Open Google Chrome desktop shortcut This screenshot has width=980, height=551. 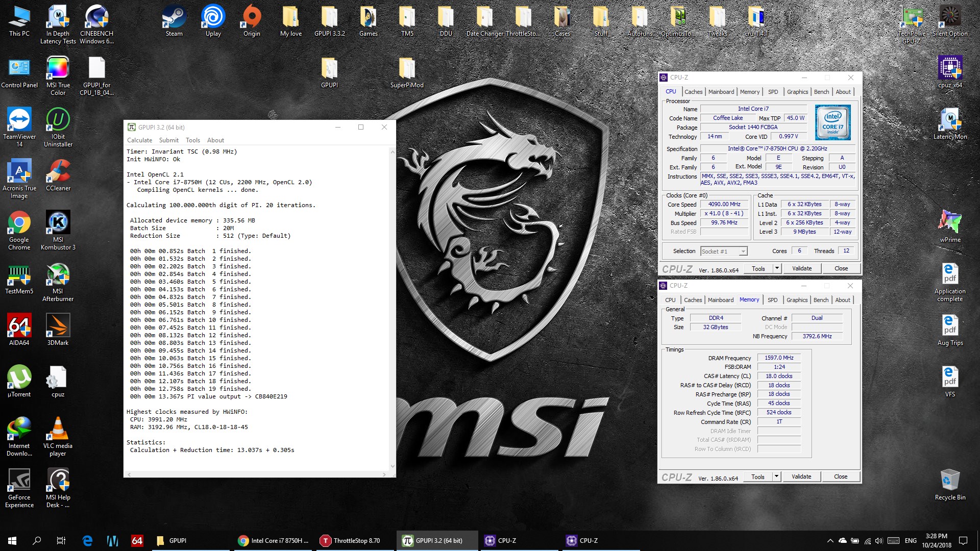[x=19, y=230]
